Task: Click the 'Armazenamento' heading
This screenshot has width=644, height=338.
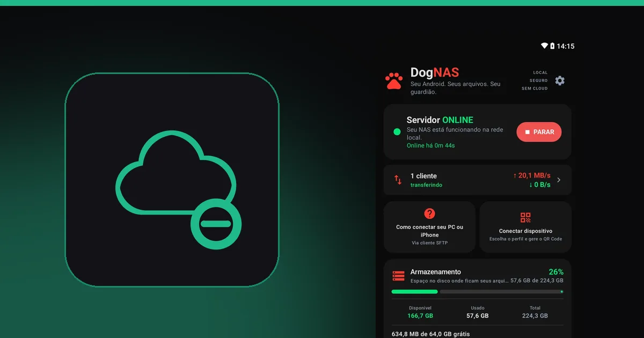Action: pos(436,272)
